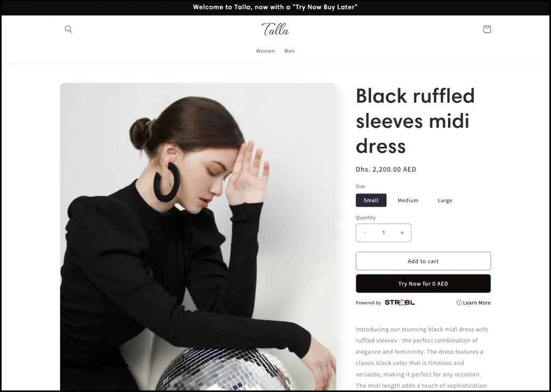551x392 pixels.
Task: Open the shopping cart bag icon
Action: coord(487,29)
